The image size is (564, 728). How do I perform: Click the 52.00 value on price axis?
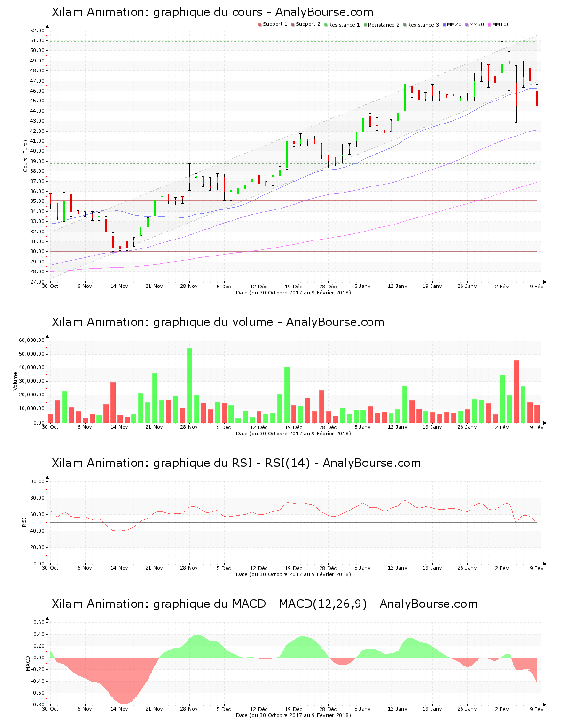[x=38, y=31]
